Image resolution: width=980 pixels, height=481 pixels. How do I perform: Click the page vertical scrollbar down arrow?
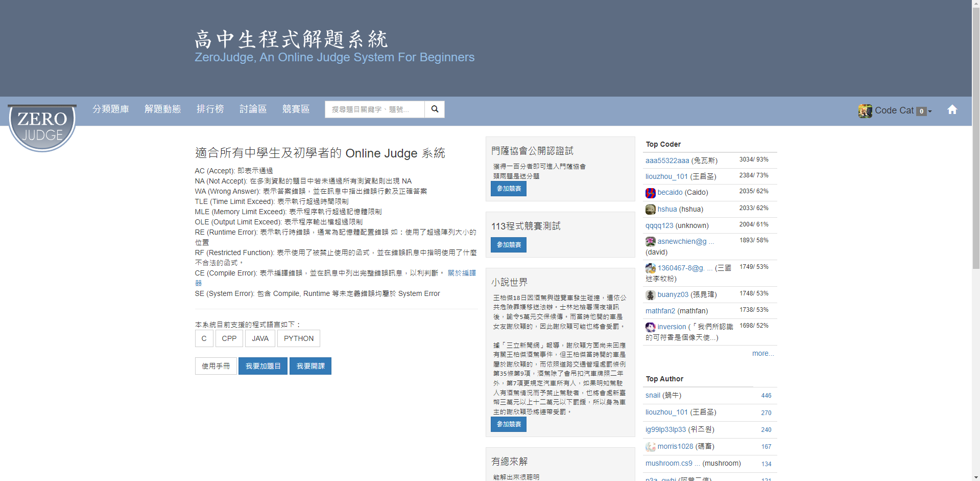975,477
